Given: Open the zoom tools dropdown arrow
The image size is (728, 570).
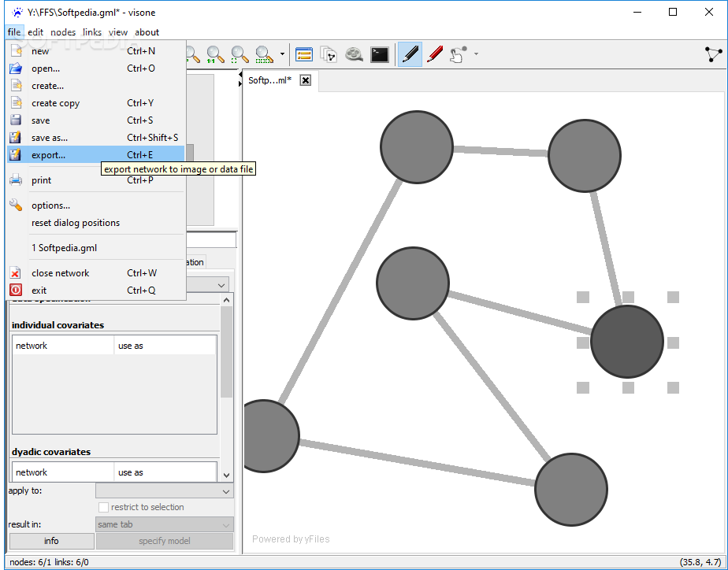Looking at the screenshot, I should point(282,54).
